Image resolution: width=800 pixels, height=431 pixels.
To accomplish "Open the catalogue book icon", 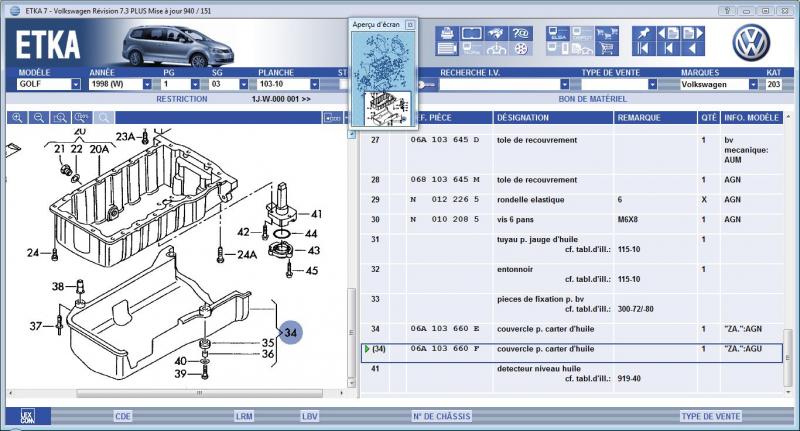I will pos(471,33).
